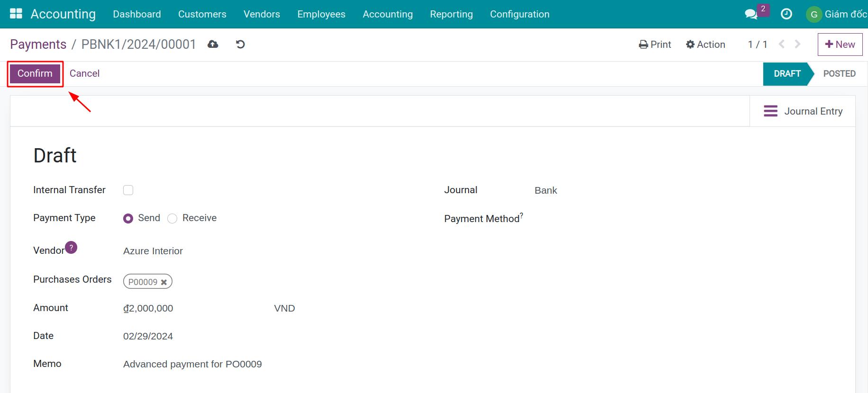Open the apps grid home menu icon
This screenshot has width=868, height=393.
click(16, 14)
